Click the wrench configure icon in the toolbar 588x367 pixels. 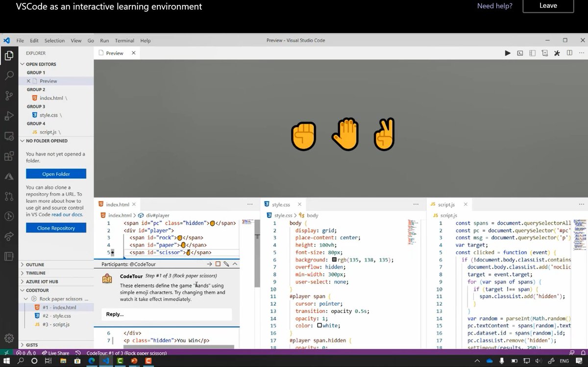click(x=557, y=53)
